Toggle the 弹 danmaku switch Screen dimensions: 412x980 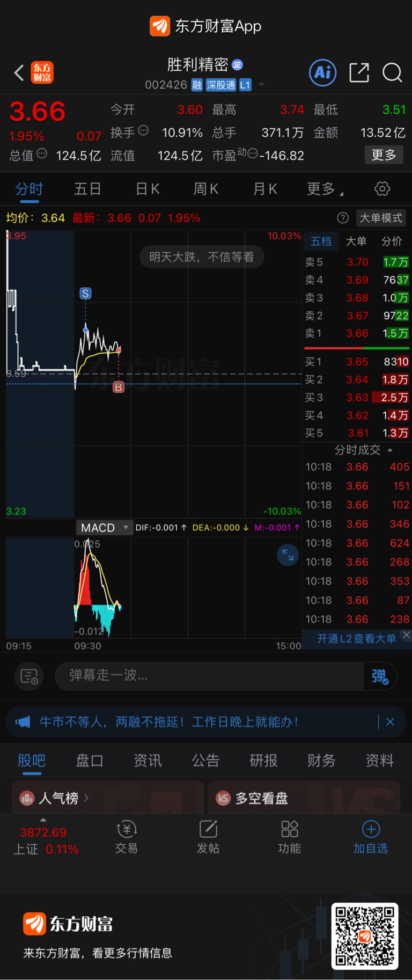point(380,676)
